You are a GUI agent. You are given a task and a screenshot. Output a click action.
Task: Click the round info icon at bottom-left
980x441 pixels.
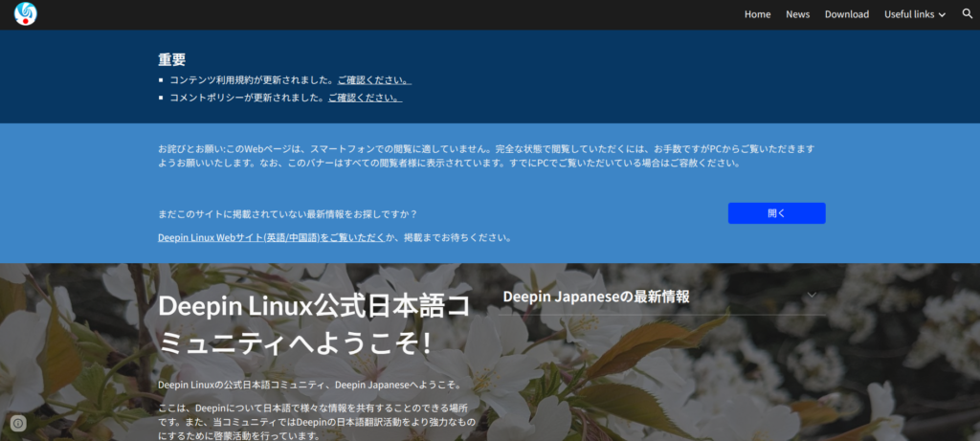tap(17, 423)
